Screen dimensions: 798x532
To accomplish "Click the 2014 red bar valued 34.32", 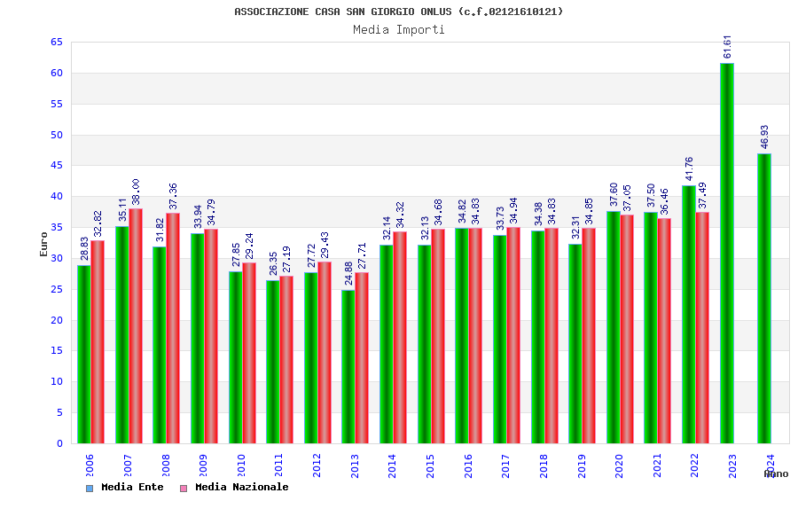I will tap(400, 338).
